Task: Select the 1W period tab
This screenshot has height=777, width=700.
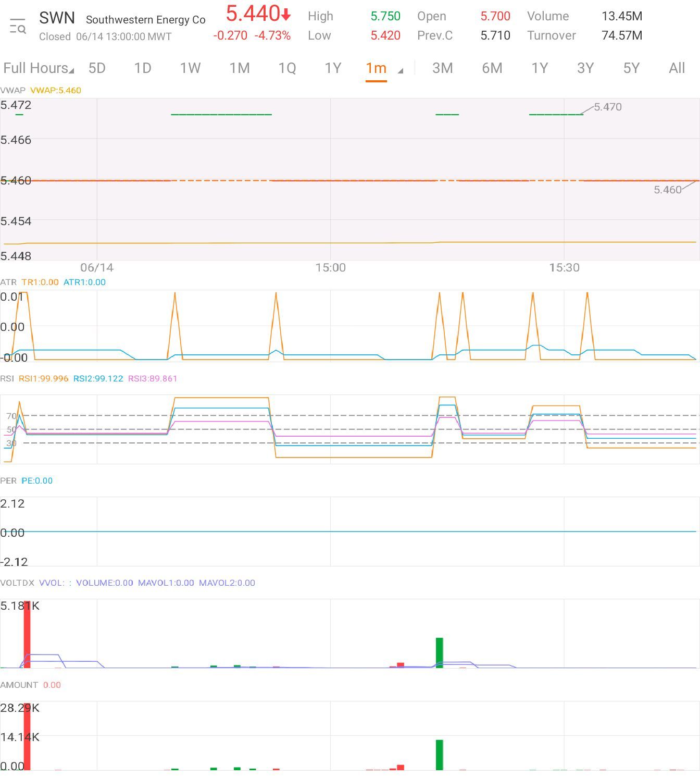Action: (190, 68)
